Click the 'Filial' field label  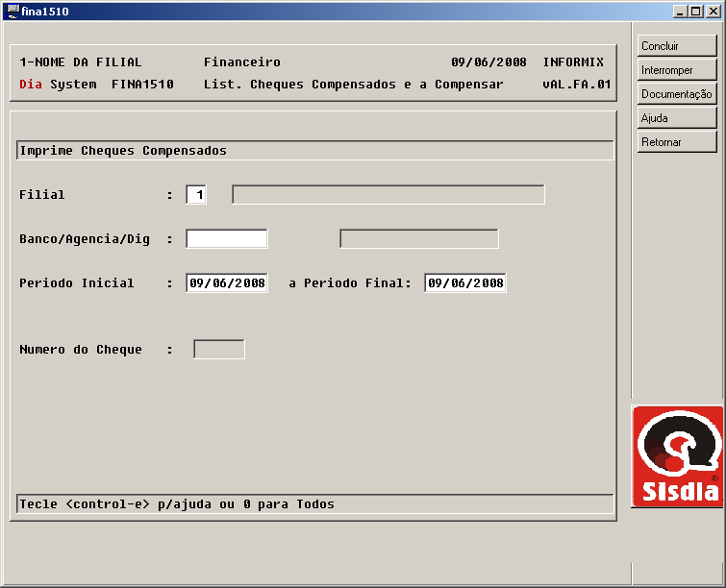(42, 195)
